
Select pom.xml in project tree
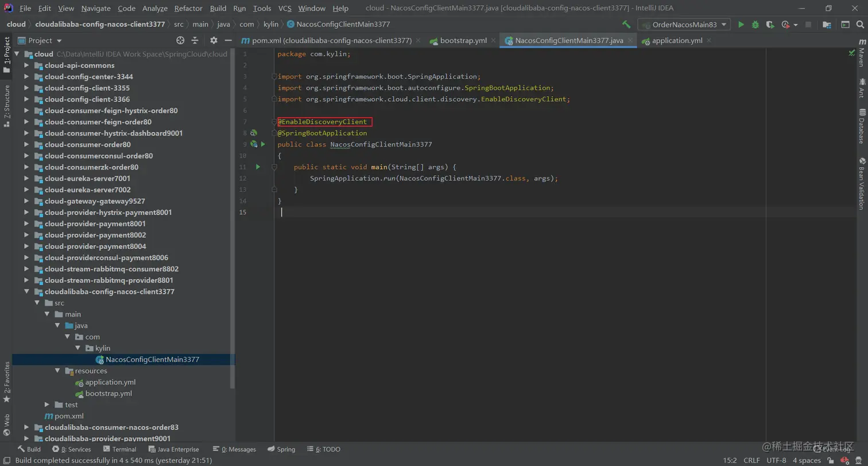click(69, 416)
